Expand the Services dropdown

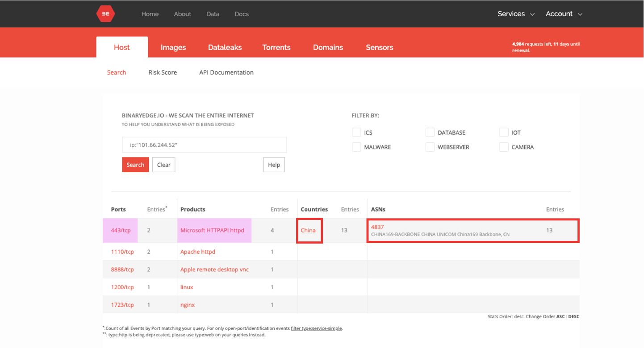point(516,14)
